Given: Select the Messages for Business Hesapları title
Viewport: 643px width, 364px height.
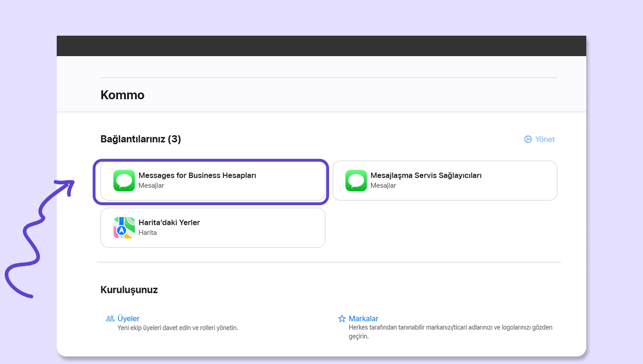Looking at the screenshot, I should (x=197, y=175).
